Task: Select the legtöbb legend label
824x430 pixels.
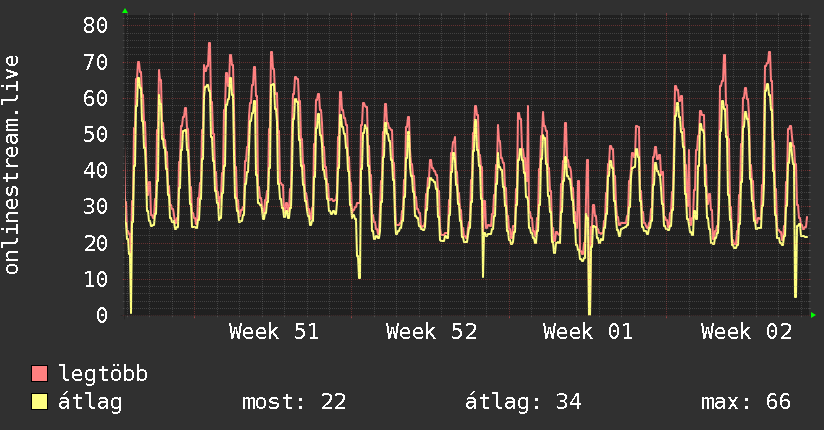Action: (103, 374)
